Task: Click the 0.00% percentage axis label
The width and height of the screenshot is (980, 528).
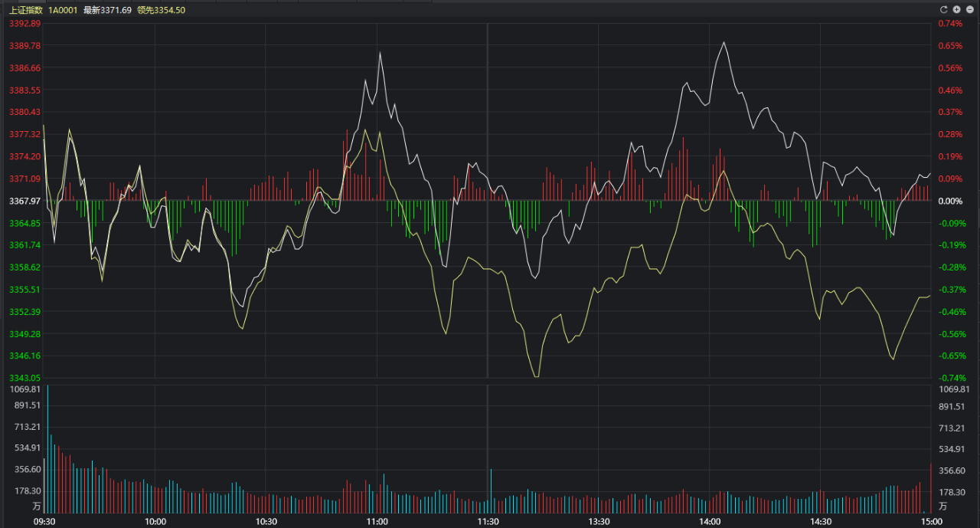Action: pyautogui.click(x=950, y=201)
